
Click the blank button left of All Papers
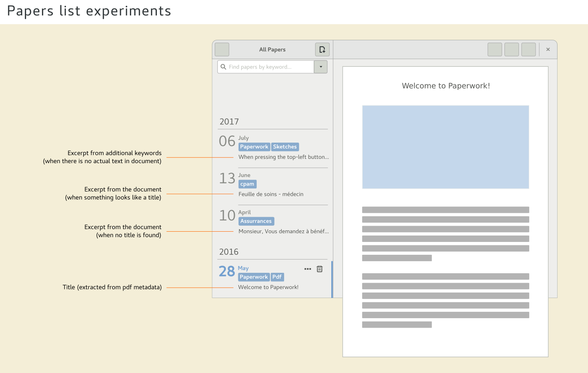tap(222, 50)
